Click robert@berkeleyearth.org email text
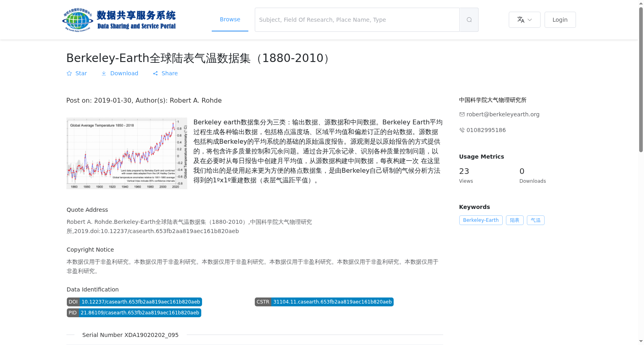644x345 pixels. [503, 114]
